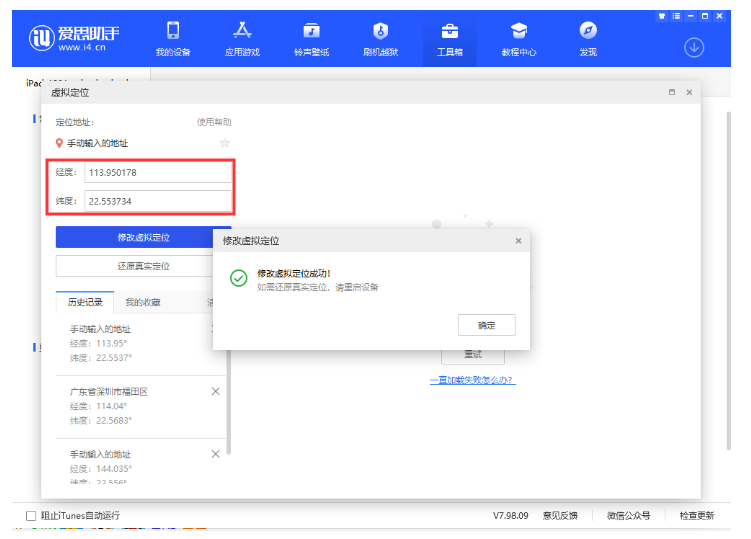Open the 我的设备 device icon
Viewport: 751px width, 539px height.
[x=173, y=31]
